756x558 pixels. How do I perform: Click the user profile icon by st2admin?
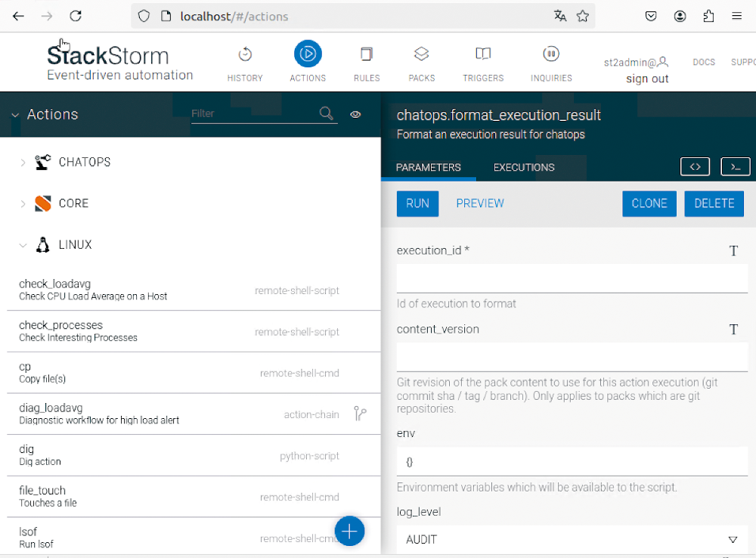pos(663,62)
